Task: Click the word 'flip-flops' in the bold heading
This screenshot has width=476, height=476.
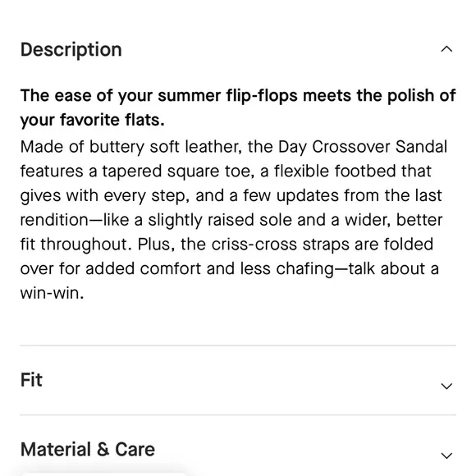Action: click(262, 96)
